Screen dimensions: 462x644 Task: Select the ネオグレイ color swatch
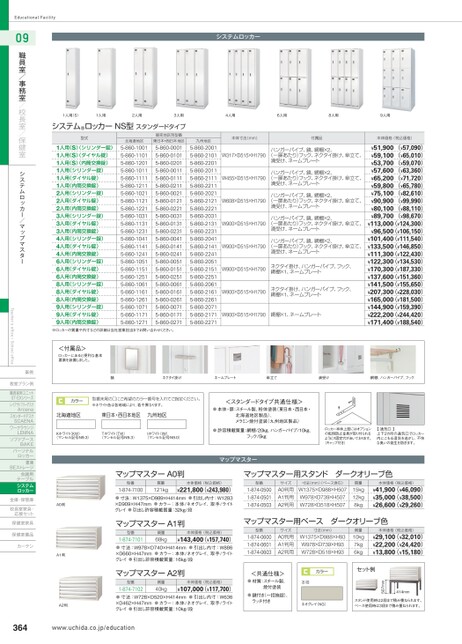(x=322, y=593)
